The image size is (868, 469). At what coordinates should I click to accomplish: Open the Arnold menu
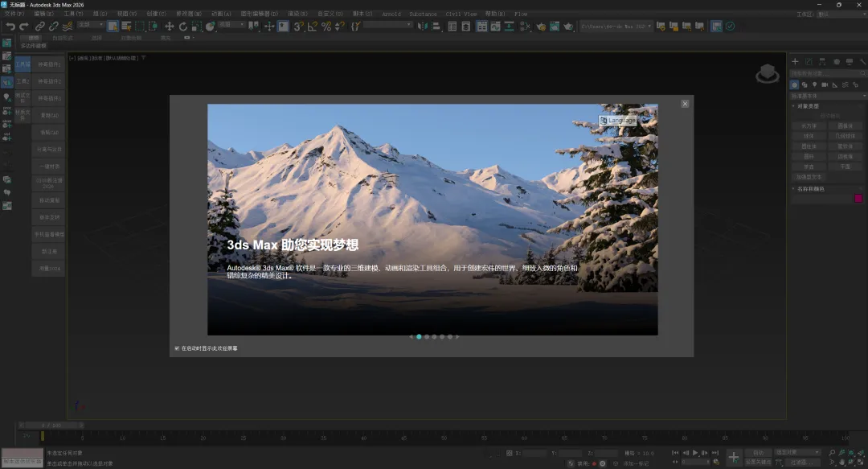tap(391, 14)
